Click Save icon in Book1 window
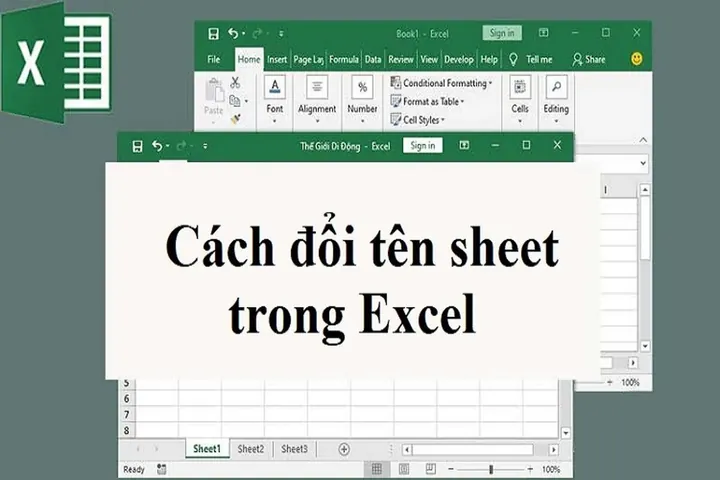 click(214, 34)
